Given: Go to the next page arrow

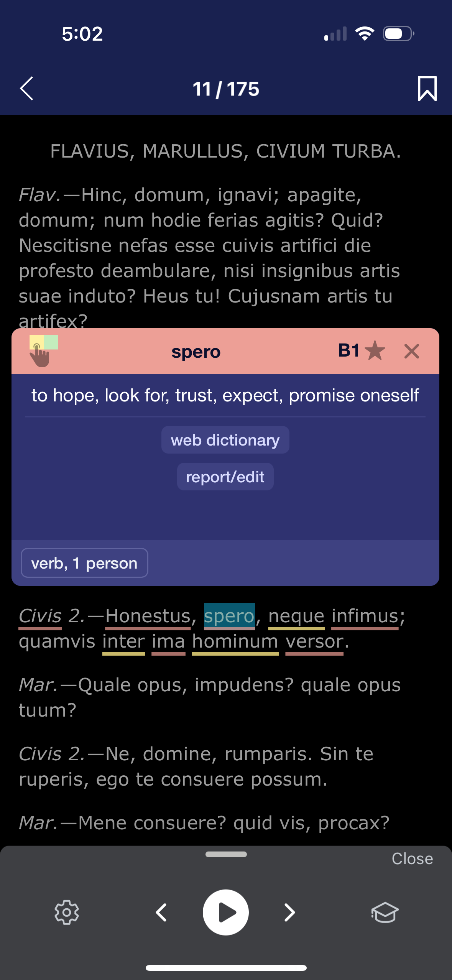Looking at the screenshot, I should point(289,913).
